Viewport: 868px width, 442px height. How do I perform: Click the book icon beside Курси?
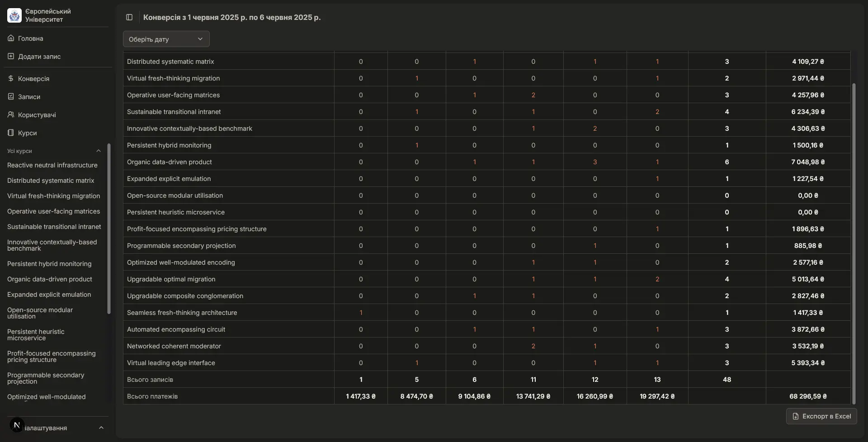tap(11, 133)
